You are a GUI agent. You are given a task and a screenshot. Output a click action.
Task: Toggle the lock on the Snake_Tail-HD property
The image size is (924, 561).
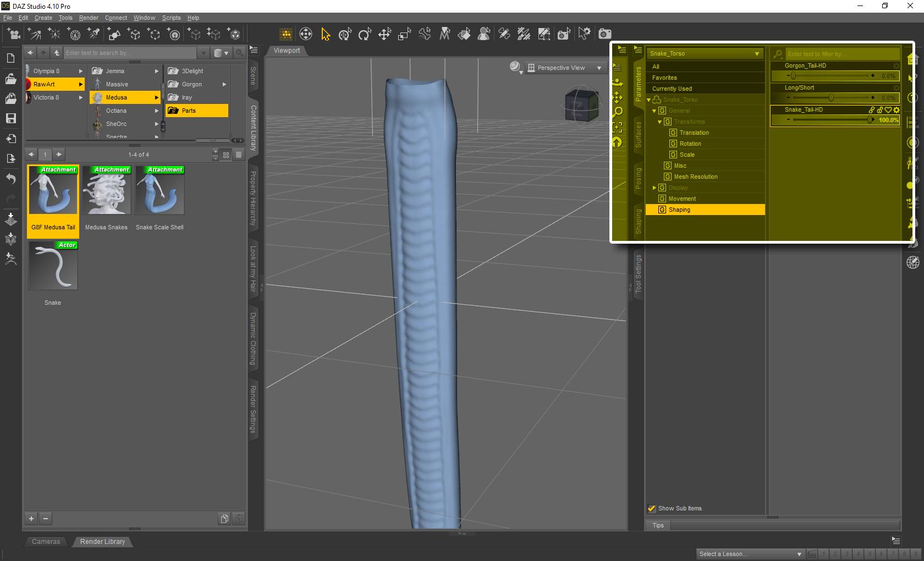pyautogui.click(x=879, y=110)
